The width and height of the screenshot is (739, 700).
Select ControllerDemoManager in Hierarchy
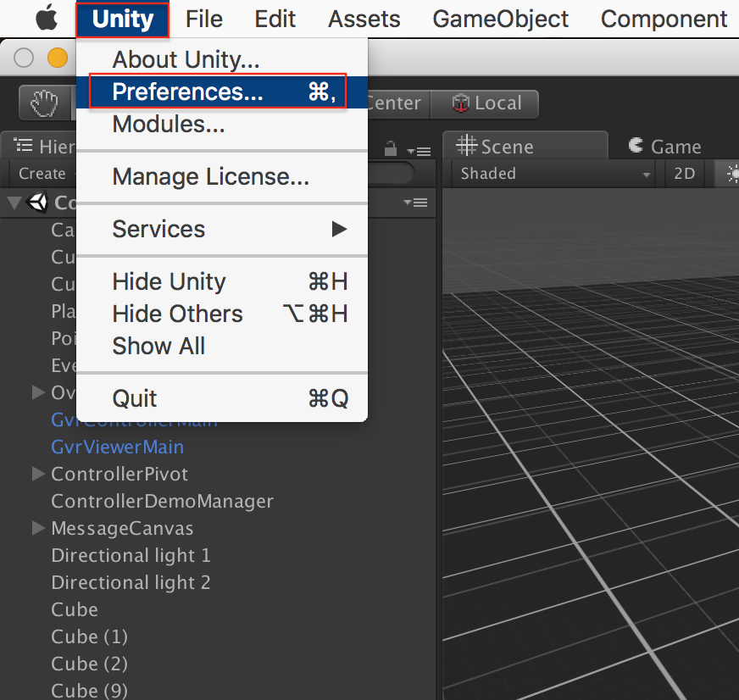162,501
